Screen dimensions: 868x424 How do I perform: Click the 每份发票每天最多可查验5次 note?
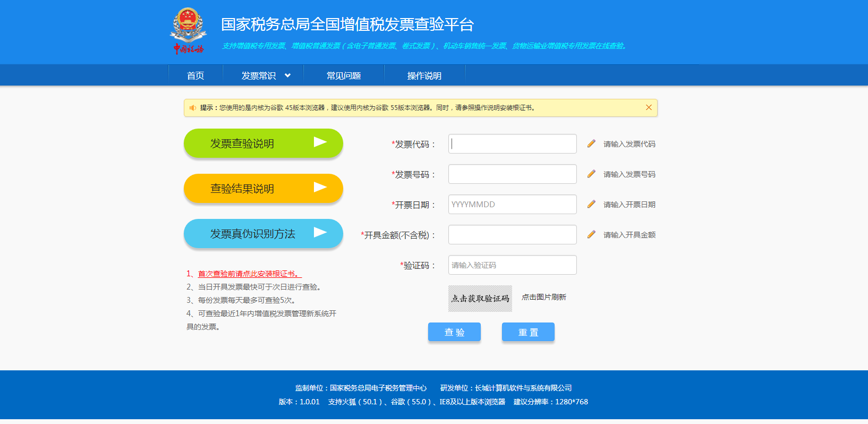(241, 300)
